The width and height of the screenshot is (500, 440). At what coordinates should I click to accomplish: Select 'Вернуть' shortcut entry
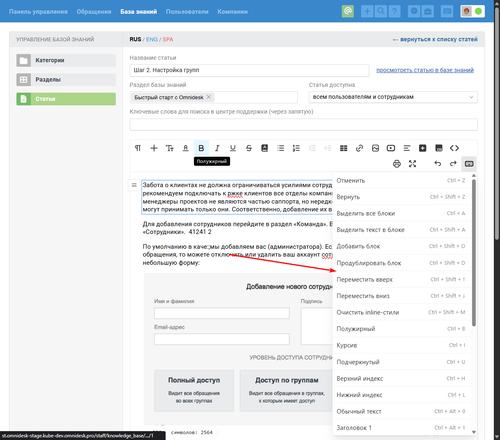(x=401, y=197)
